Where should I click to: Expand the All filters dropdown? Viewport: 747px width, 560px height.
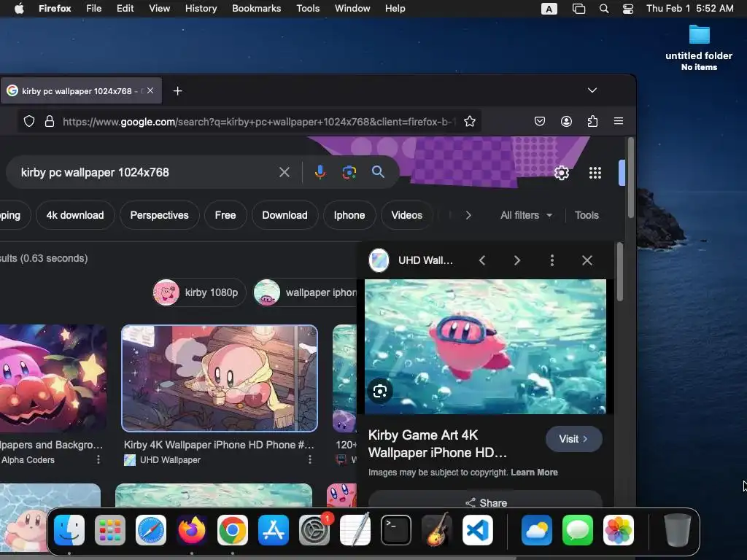pyautogui.click(x=526, y=215)
